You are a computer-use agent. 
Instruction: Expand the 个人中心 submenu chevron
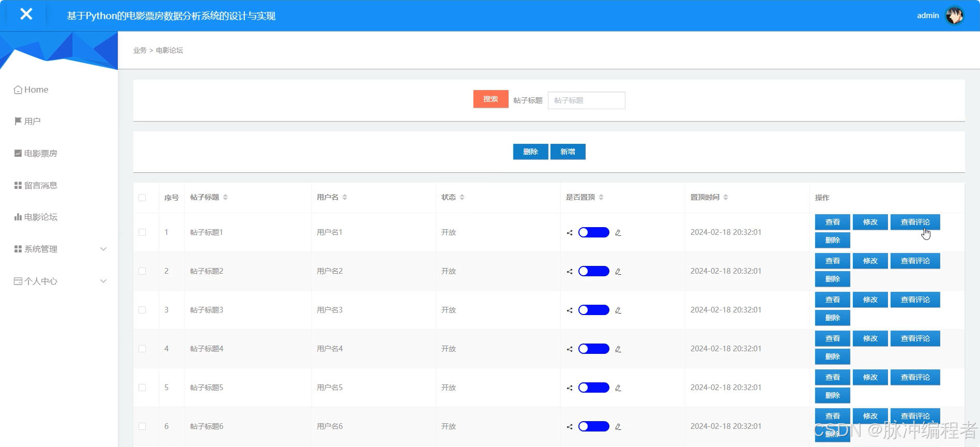click(x=103, y=281)
